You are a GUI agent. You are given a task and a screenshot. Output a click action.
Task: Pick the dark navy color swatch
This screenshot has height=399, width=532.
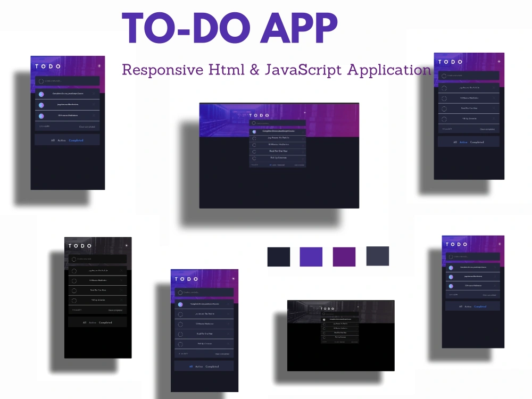click(279, 257)
